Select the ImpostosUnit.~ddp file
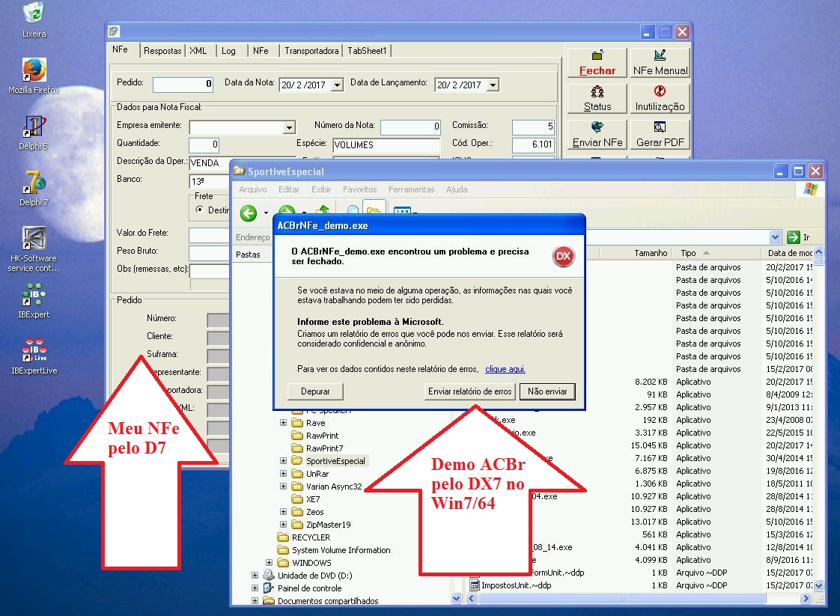 (x=510, y=585)
